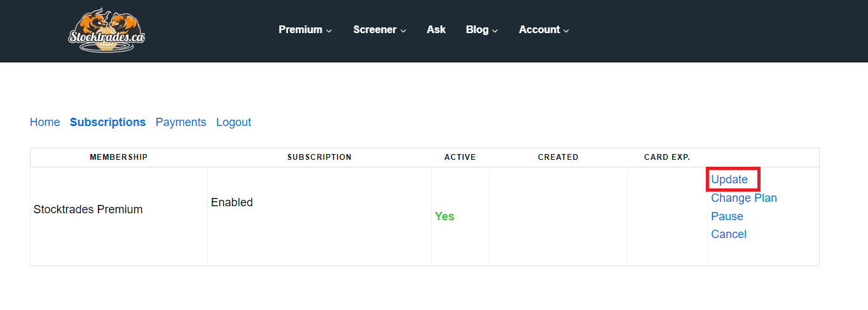This screenshot has width=868, height=310.
Task: Expand the Premium dropdown menu
Action: (x=305, y=30)
